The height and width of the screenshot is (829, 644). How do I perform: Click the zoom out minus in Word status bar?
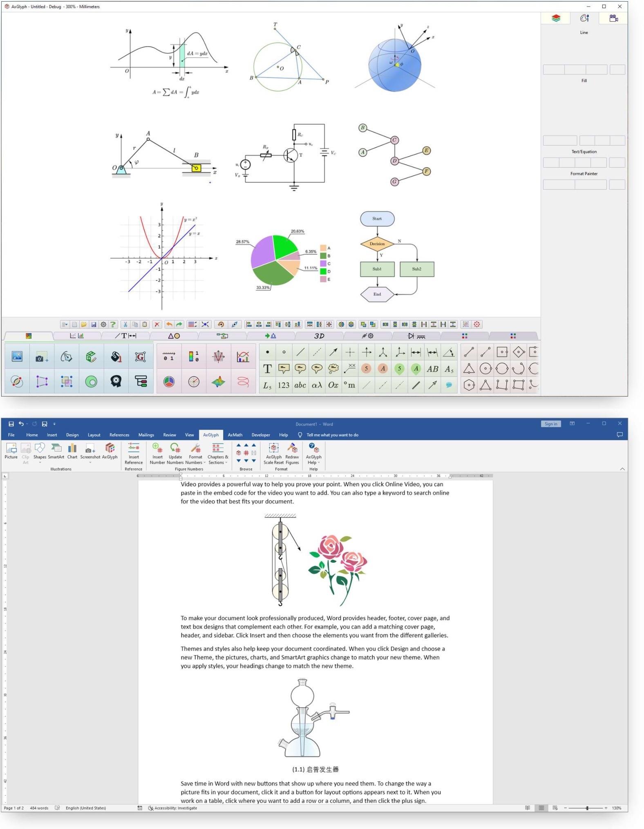click(566, 808)
